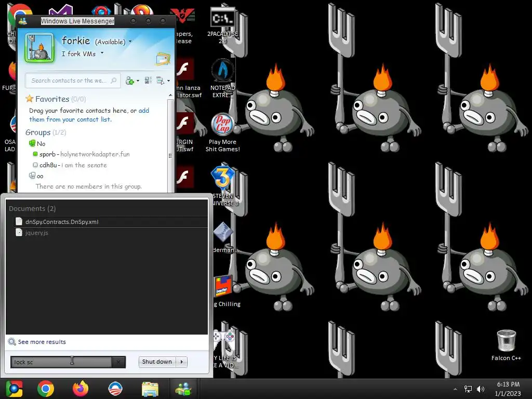
Task: Collapse the Groups section header
Action: (46, 132)
